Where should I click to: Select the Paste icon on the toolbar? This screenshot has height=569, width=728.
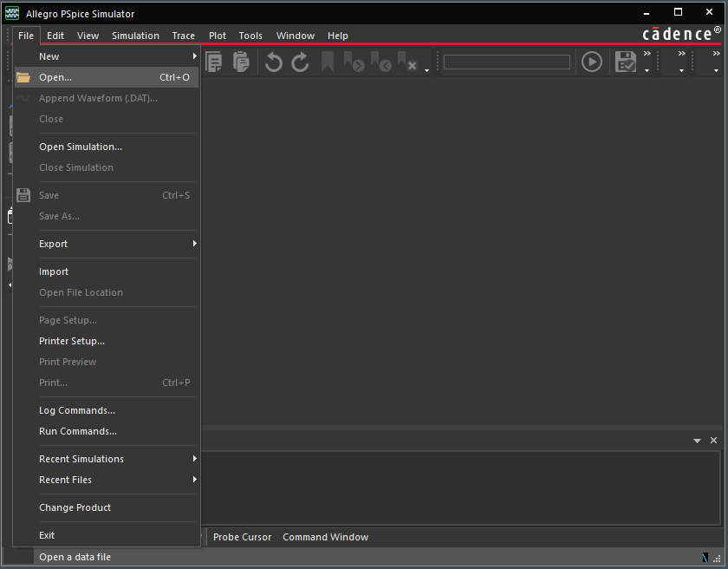[x=241, y=62]
